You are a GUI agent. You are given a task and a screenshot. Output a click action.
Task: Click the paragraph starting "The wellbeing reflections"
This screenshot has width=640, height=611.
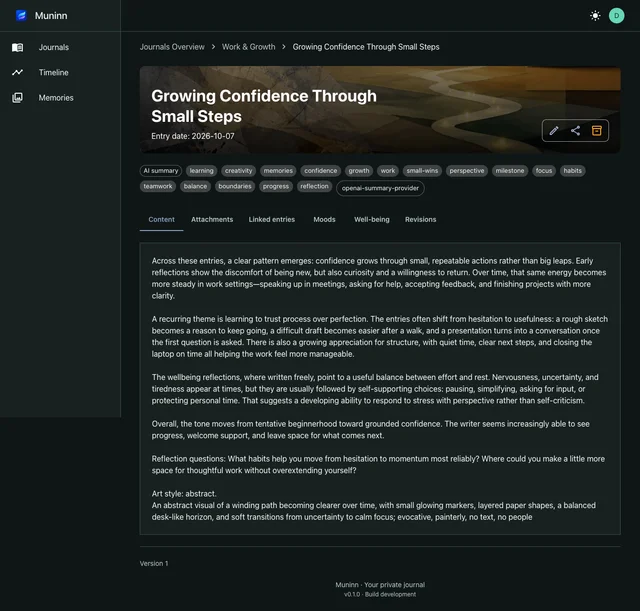click(x=375, y=389)
